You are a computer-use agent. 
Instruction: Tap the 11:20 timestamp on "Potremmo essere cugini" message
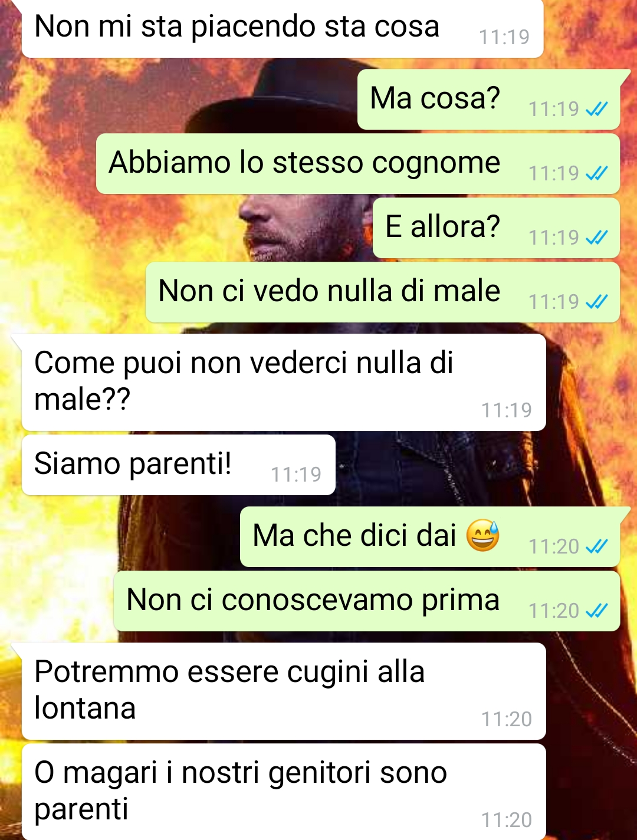point(507,719)
